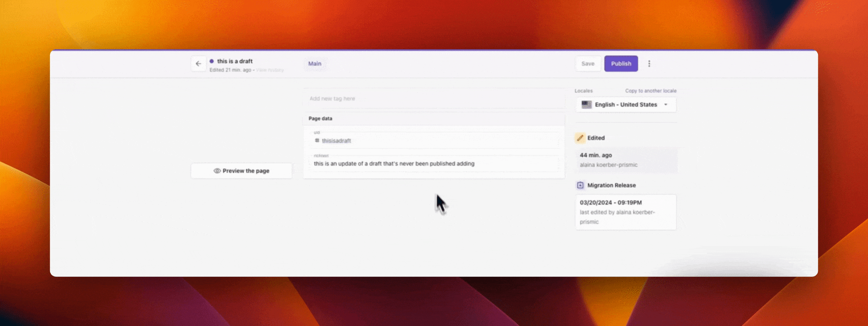This screenshot has height=326, width=868.
Task: Open the English - United States locale dropdown
Action: coord(626,105)
